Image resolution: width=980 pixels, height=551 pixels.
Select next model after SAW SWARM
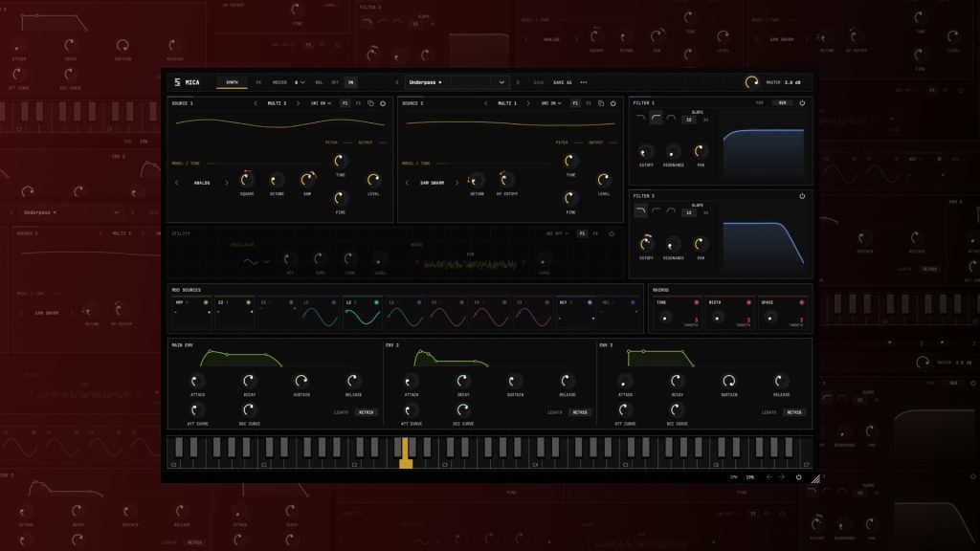point(457,183)
